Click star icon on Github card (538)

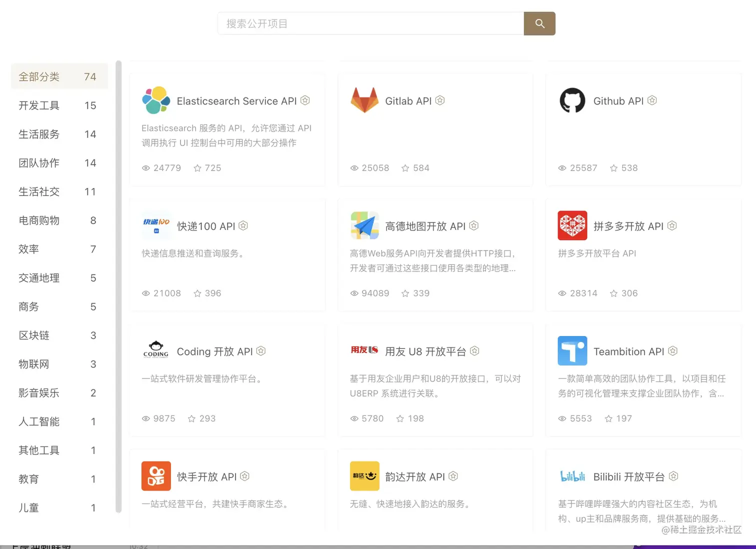pos(614,168)
